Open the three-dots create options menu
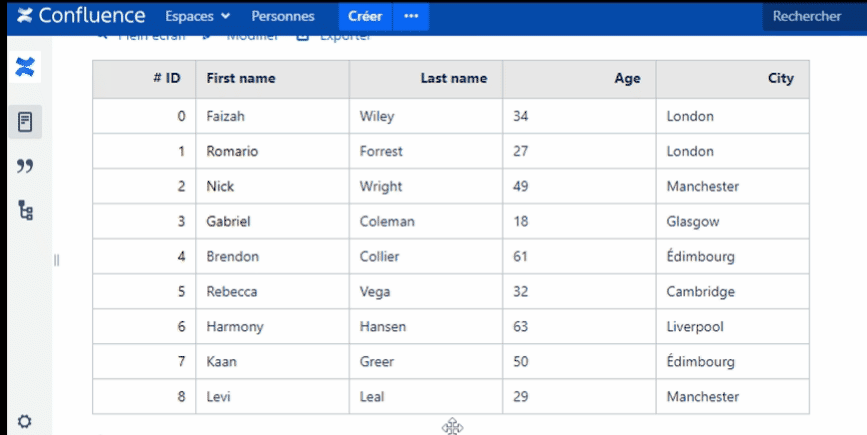Image resolution: width=867 pixels, height=435 pixels. tap(411, 16)
